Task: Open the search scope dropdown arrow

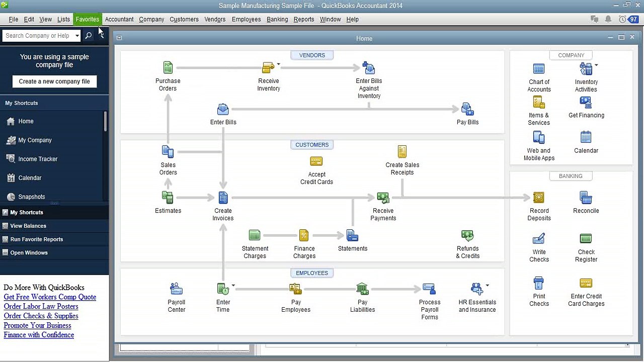Action: point(77,36)
